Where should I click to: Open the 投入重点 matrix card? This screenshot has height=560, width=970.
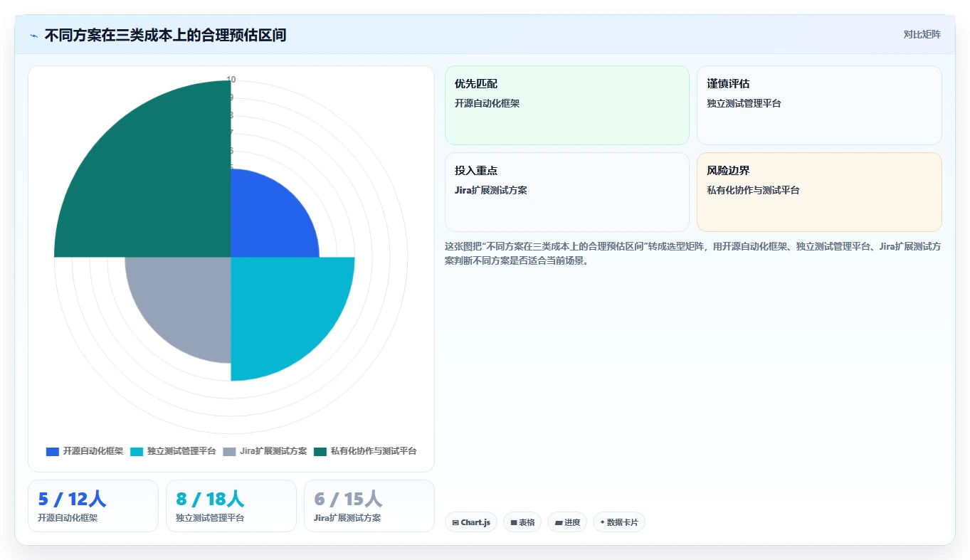[567, 192]
